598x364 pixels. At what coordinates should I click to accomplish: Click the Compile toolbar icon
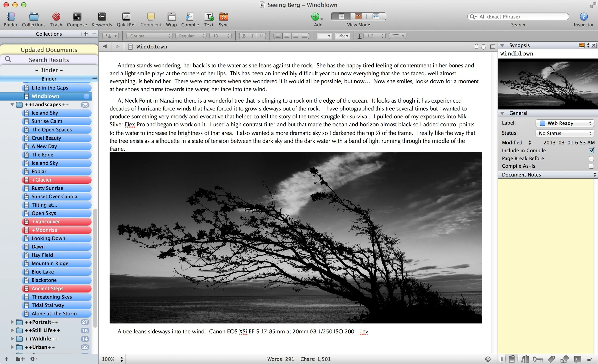pyautogui.click(x=190, y=17)
